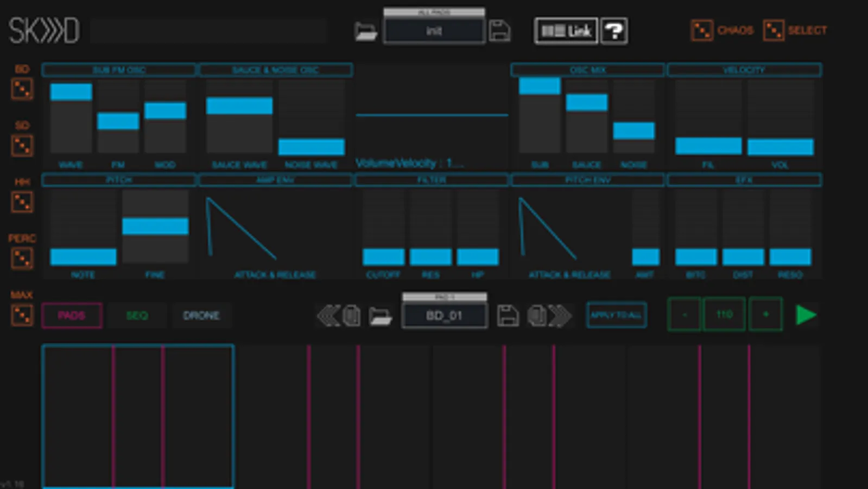Viewport: 868px width, 489px height.
Task: Open the preset folder next to init
Action: click(x=365, y=31)
